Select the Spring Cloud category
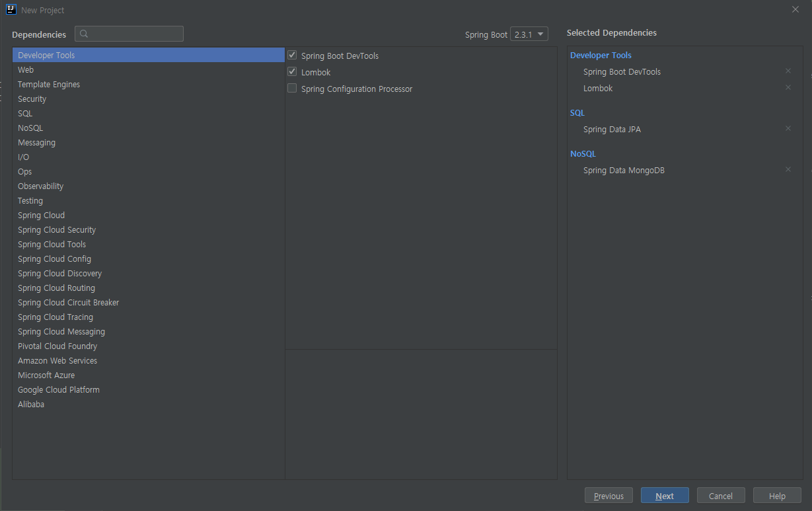The height and width of the screenshot is (511, 812). (149, 215)
